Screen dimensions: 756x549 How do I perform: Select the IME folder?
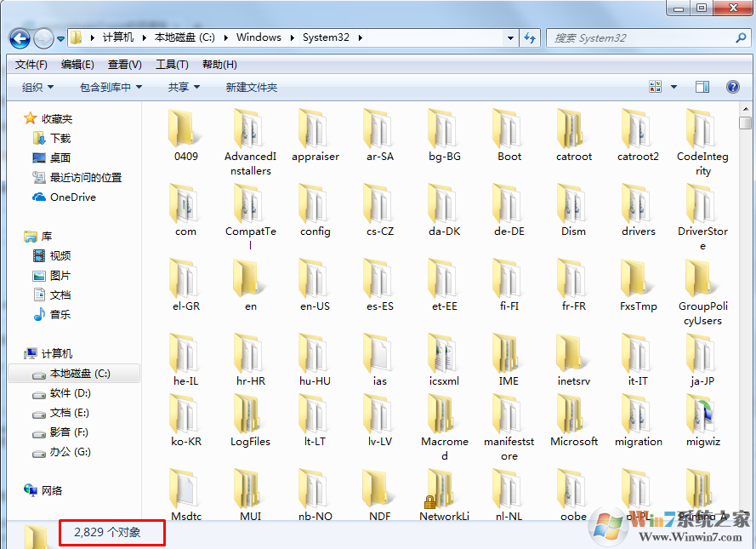coord(509,360)
